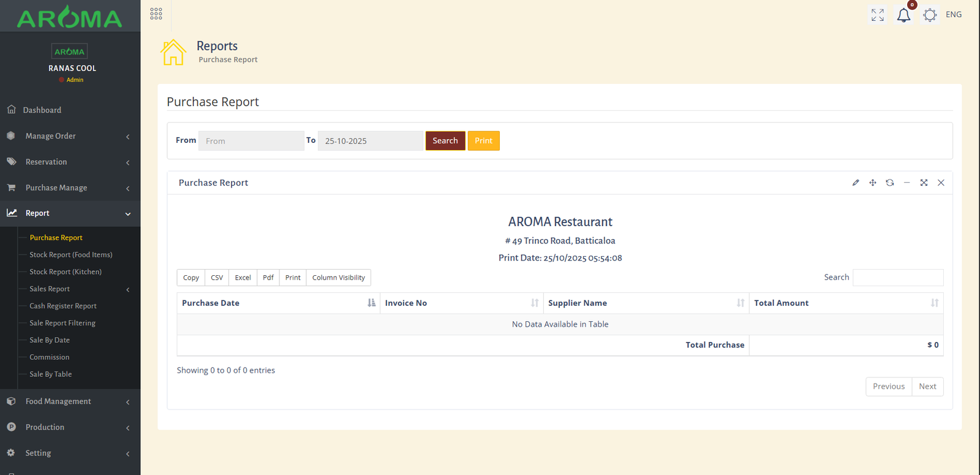Open Stock Report (Kitchen) page
Image resolution: width=980 pixels, height=475 pixels.
coord(66,272)
